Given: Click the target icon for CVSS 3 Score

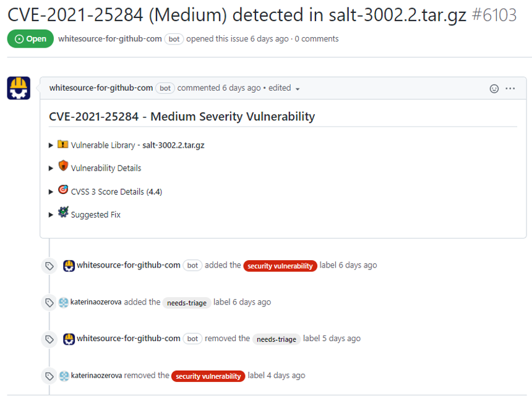Looking at the screenshot, I should click(63, 190).
